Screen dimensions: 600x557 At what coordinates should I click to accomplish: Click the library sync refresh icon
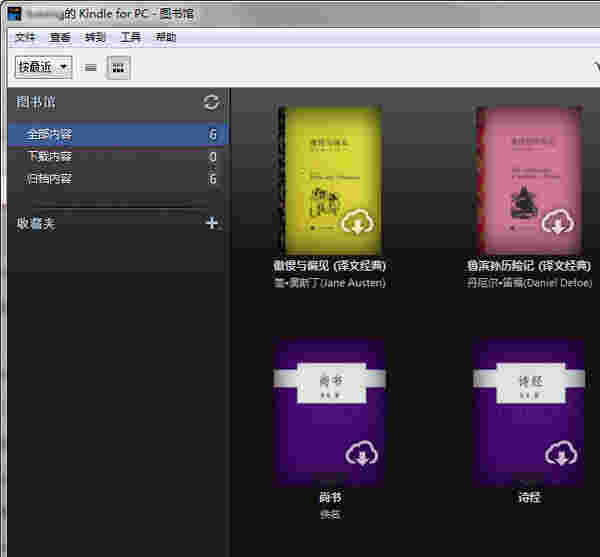[210, 102]
